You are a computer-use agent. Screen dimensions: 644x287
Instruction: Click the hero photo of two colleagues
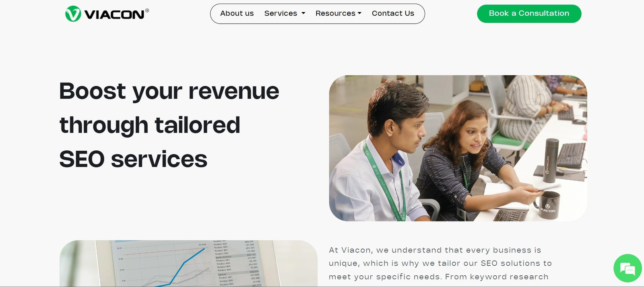pyautogui.click(x=458, y=148)
